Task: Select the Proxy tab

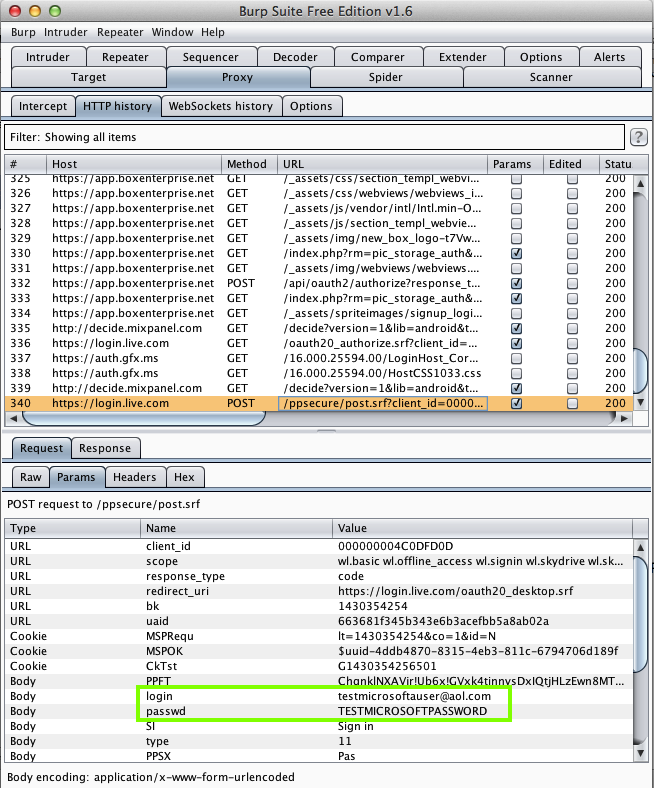Action: click(x=237, y=77)
